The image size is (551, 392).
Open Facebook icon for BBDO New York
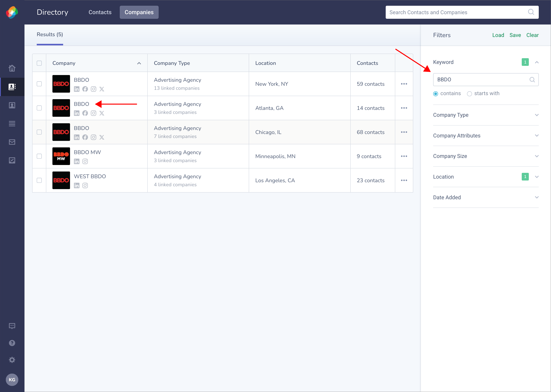tap(85, 89)
